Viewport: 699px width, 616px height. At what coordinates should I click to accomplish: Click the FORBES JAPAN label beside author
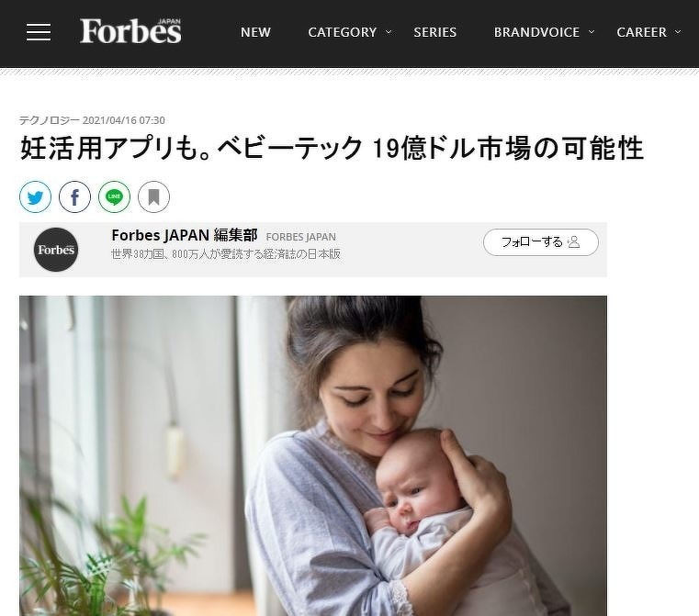[x=301, y=237]
